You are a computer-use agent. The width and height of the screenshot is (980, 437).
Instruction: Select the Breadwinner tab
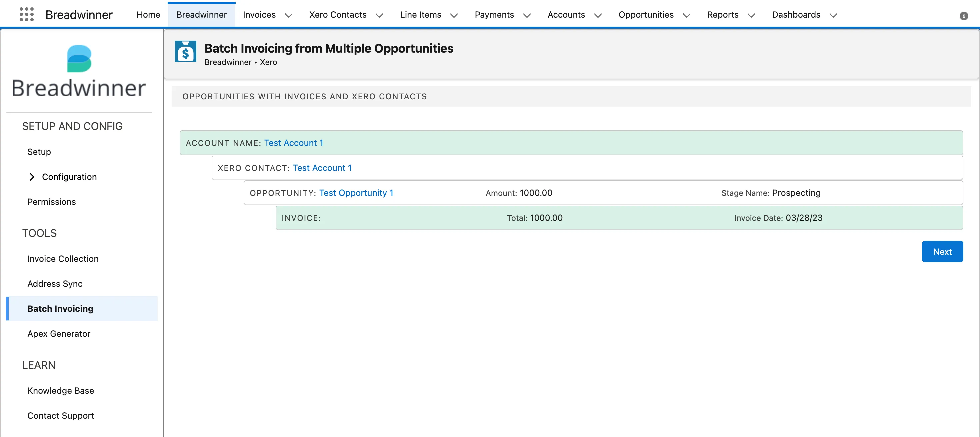(x=201, y=14)
